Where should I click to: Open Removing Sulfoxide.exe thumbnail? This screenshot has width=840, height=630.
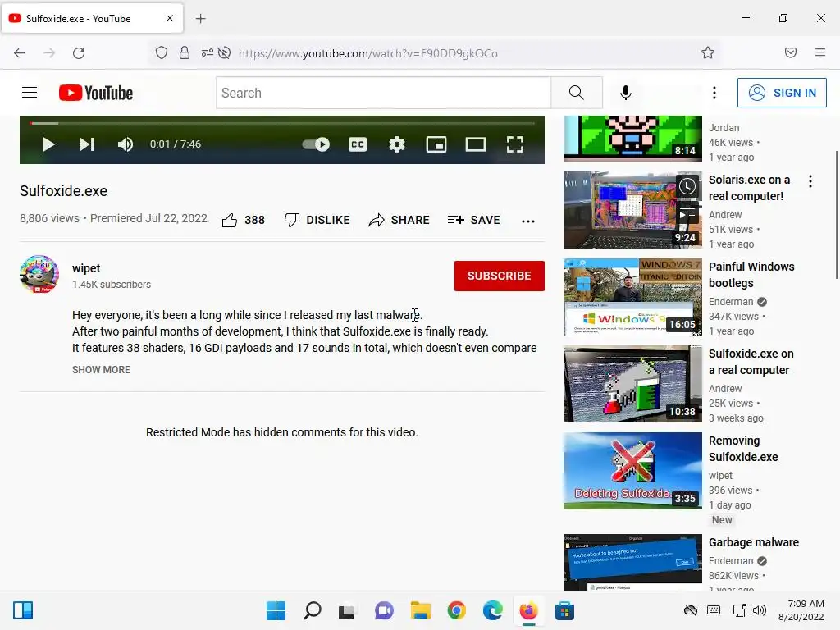pyautogui.click(x=632, y=471)
